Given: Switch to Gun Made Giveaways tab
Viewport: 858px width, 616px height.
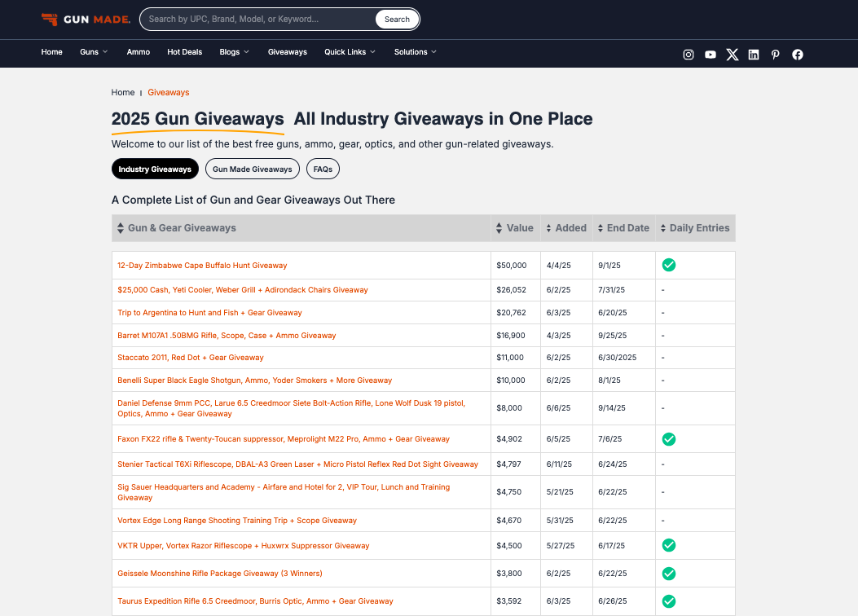Looking at the screenshot, I should click(253, 169).
